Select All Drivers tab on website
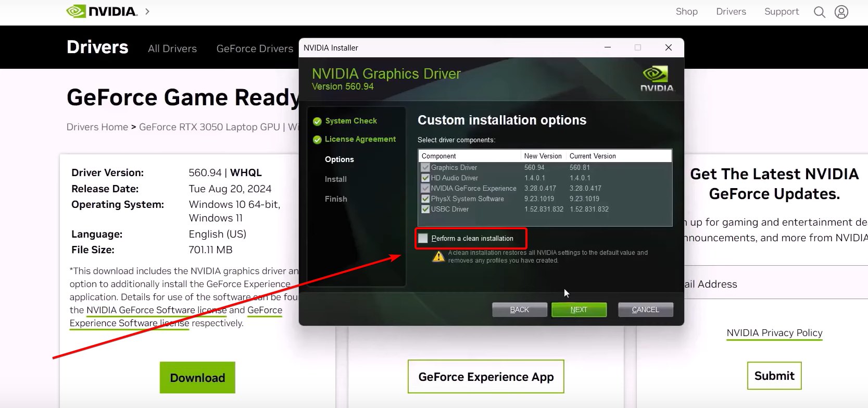The height and width of the screenshot is (408, 868). point(172,48)
